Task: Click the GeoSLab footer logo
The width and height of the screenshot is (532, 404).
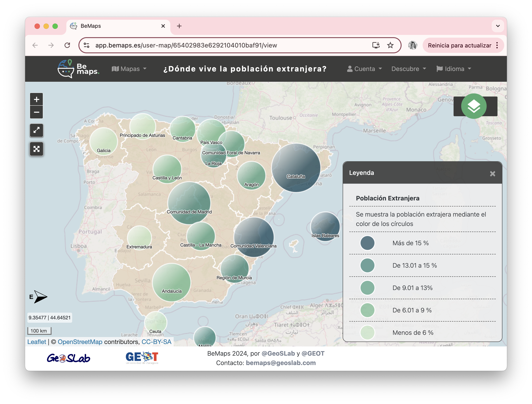Action: click(x=68, y=358)
